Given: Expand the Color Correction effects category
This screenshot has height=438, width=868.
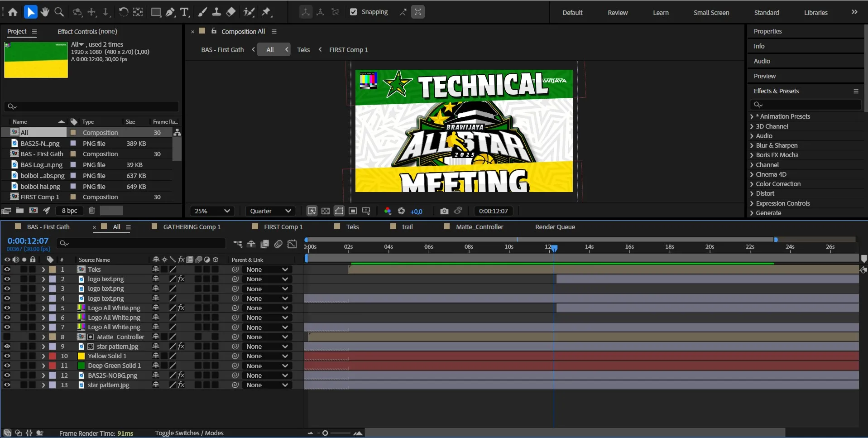Looking at the screenshot, I should coord(752,184).
